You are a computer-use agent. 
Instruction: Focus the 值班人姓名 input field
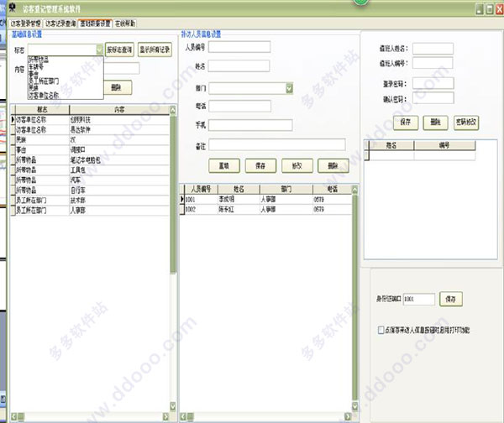(x=433, y=49)
